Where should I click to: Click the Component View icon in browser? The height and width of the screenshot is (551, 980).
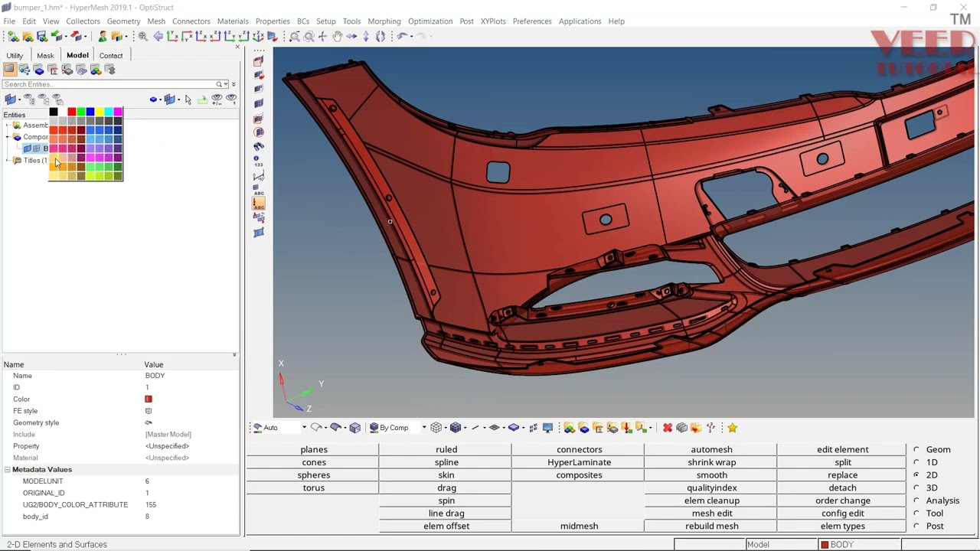[x=39, y=70]
